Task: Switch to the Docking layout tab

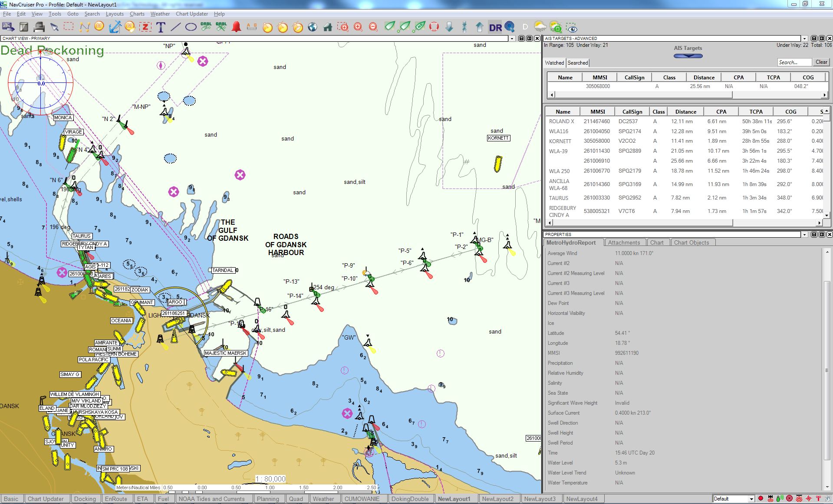Action: (x=85, y=499)
